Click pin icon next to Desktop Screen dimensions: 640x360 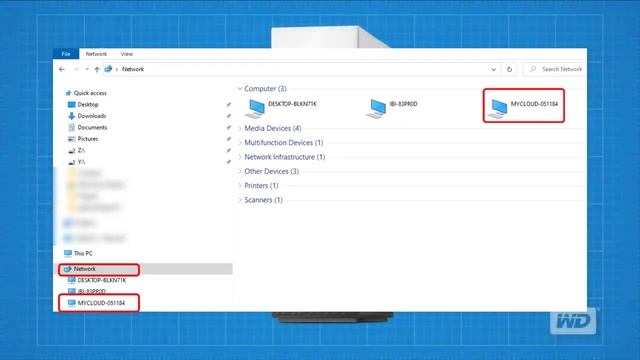(229, 104)
